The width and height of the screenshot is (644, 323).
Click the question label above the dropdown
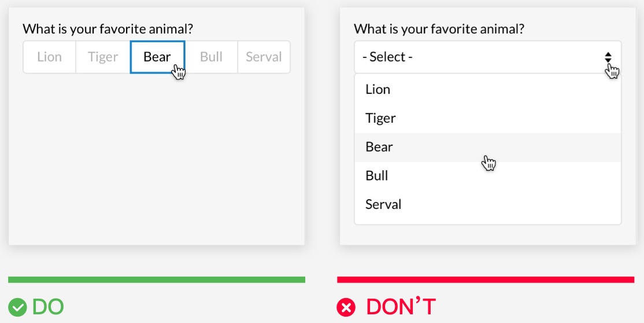point(439,29)
